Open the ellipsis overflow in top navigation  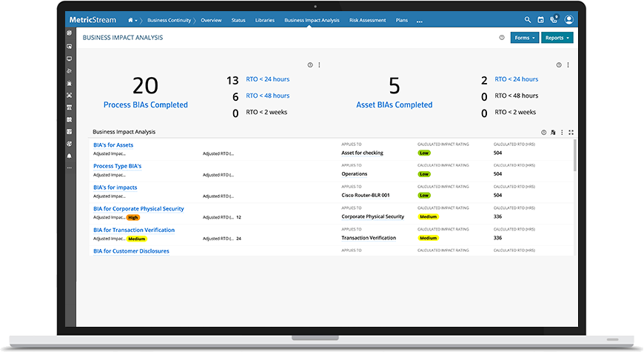[419, 21]
